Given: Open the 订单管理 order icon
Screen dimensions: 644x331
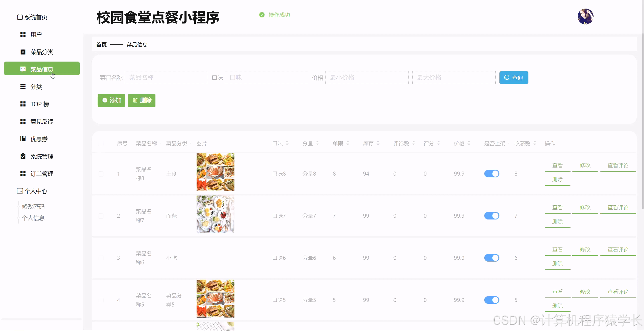Looking at the screenshot, I should (23, 174).
